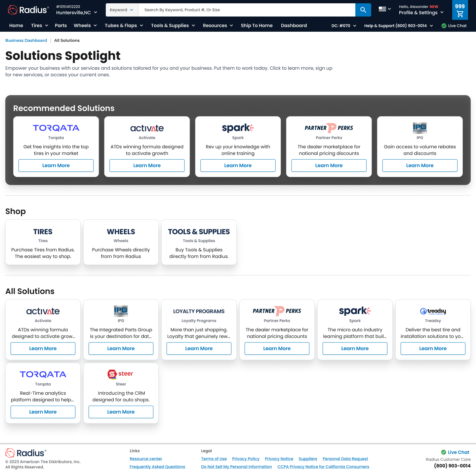This screenshot has width=476, height=475.
Task: Open Frequently Asked Questions footer link
Action: 157,467
